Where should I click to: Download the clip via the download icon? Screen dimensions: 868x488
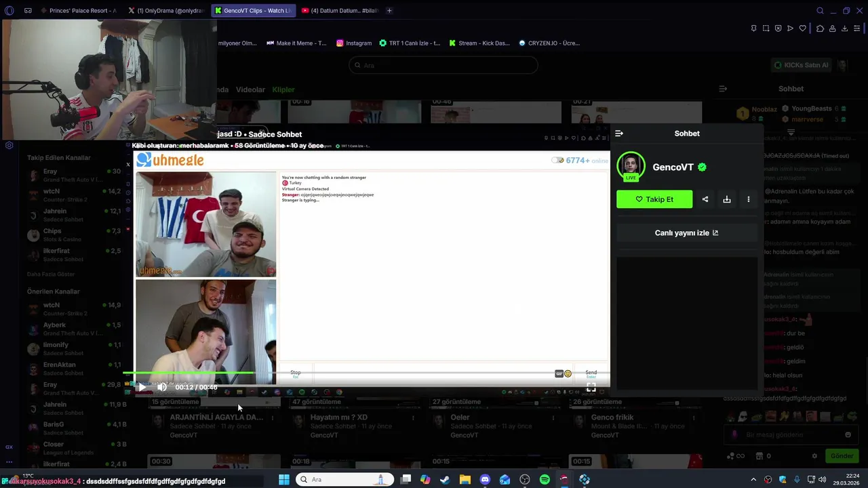(x=727, y=199)
